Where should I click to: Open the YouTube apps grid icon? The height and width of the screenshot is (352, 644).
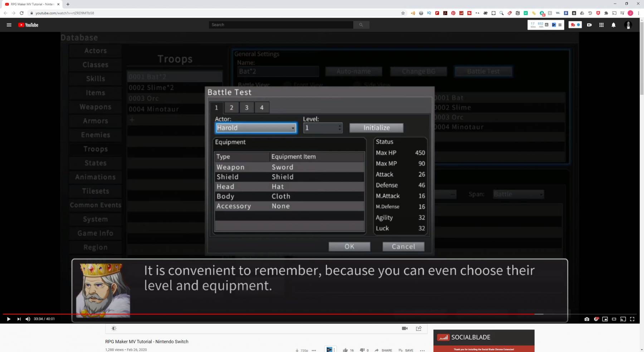[601, 25]
